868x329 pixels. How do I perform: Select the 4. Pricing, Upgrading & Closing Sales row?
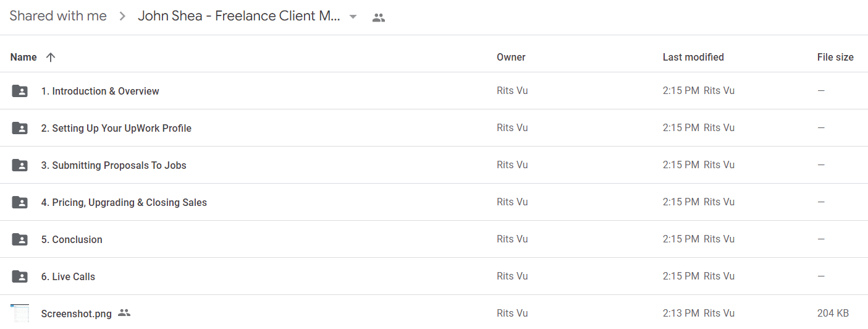pos(434,202)
